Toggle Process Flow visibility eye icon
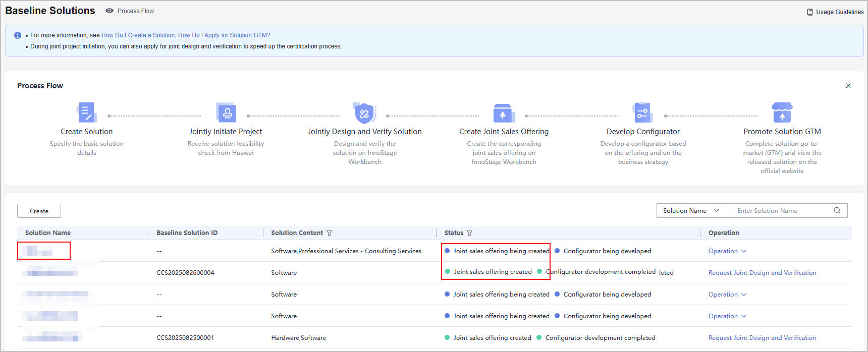This screenshot has width=868, height=352. [x=109, y=11]
